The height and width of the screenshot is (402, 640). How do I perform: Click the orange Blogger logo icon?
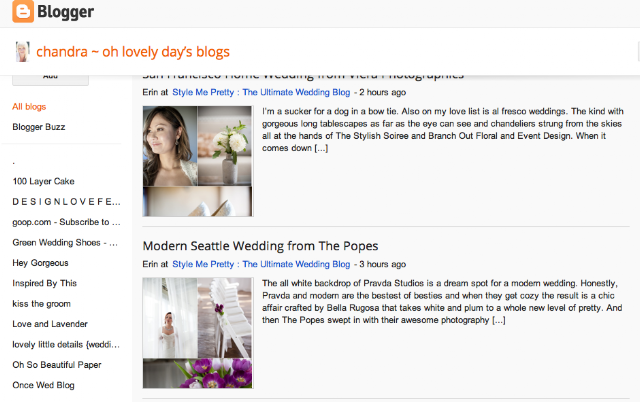23,11
